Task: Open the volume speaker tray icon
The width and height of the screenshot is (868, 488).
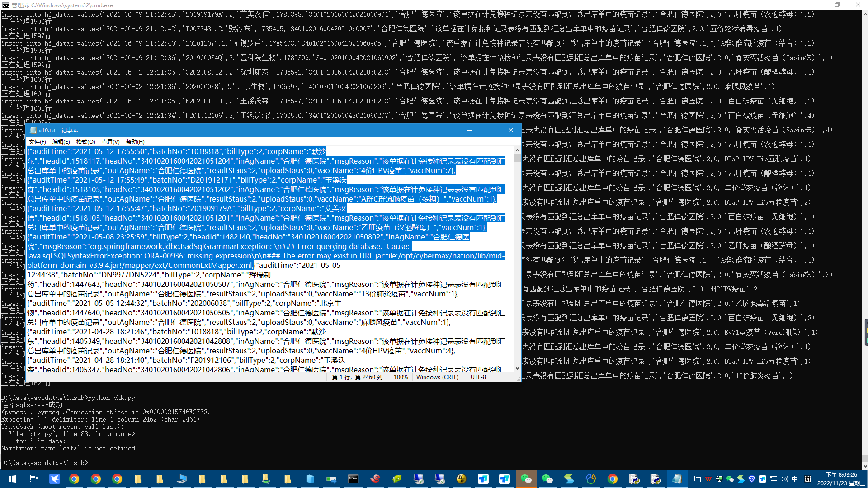Action: [x=784, y=479]
